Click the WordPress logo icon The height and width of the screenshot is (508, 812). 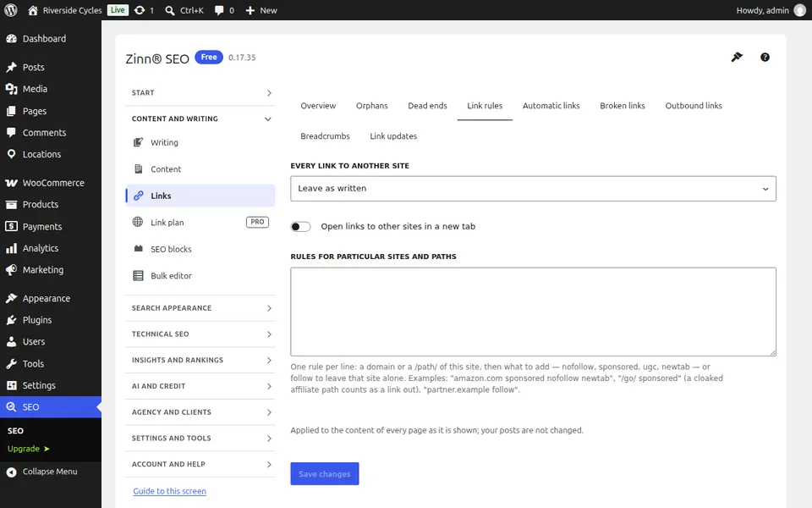(11, 10)
